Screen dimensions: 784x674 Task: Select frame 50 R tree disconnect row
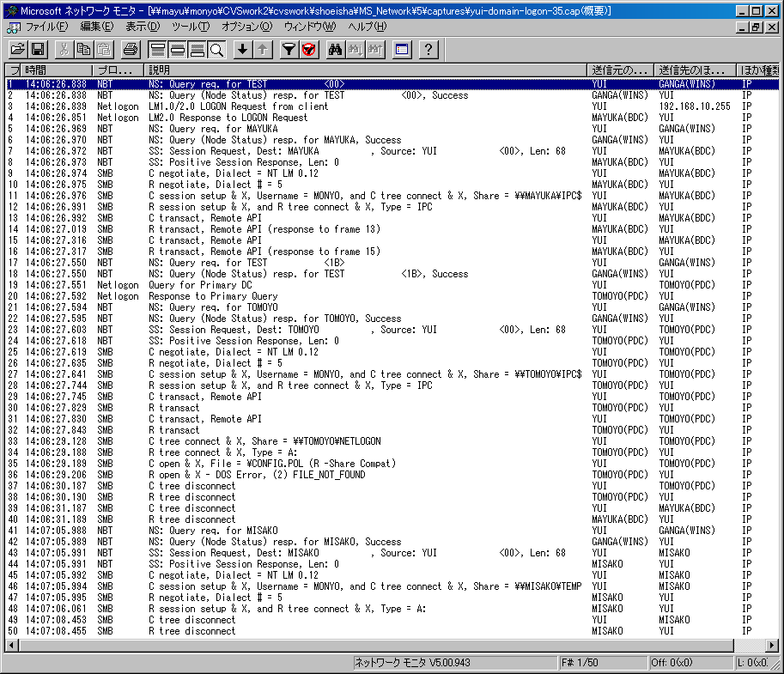click(x=392, y=631)
